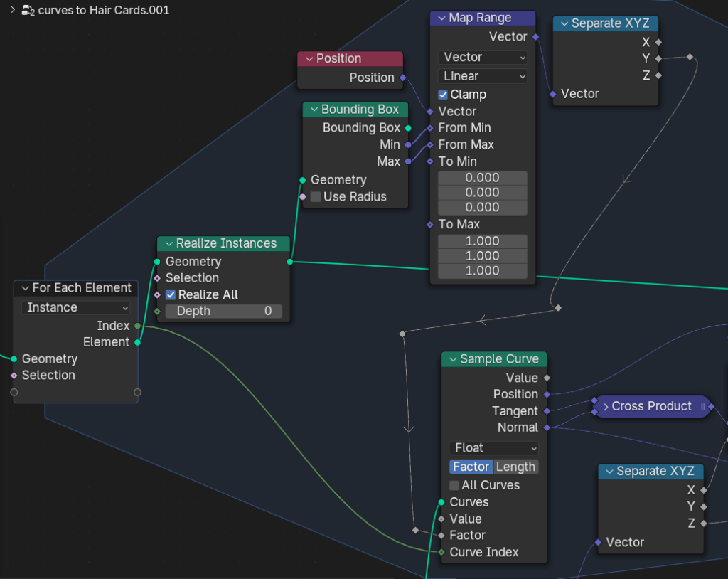Click the Bounding Box geometry output socket
This screenshot has height=579, width=728.
coord(408,128)
